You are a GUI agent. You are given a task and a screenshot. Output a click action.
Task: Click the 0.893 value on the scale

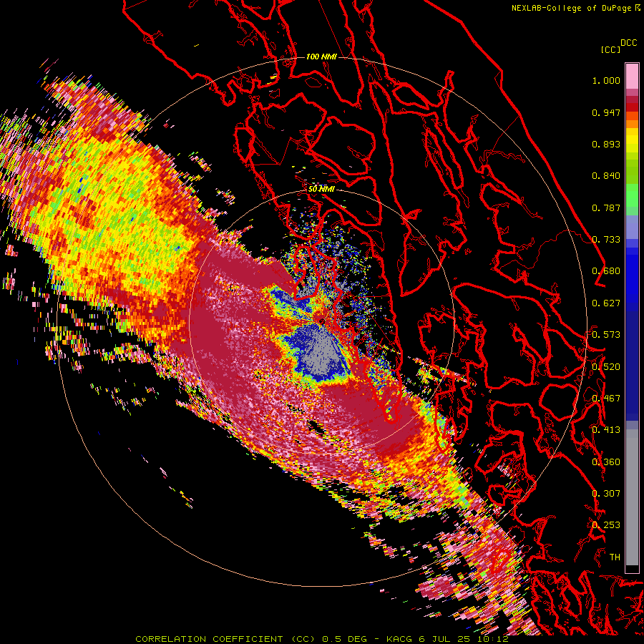click(606, 144)
